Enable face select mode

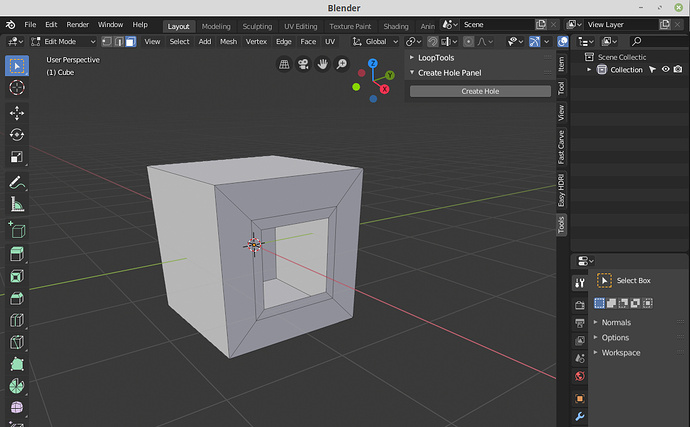click(x=131, y=41)
